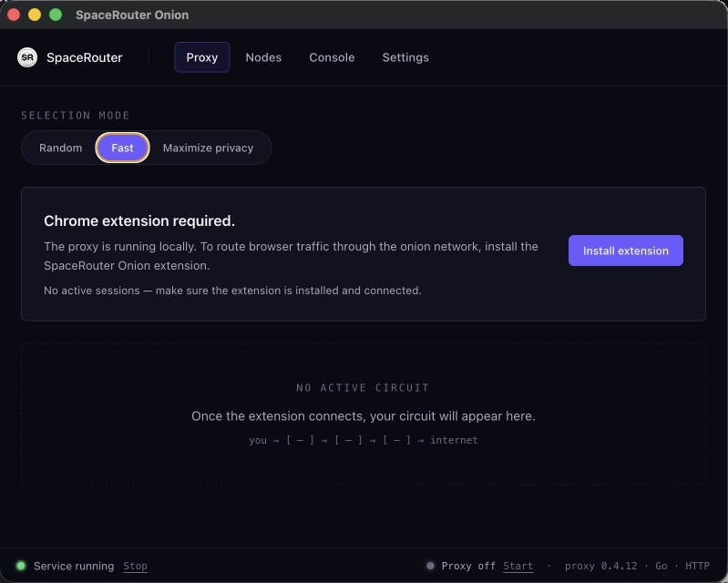
Task: Click the "Go" status bar entry
Action: 661,566
